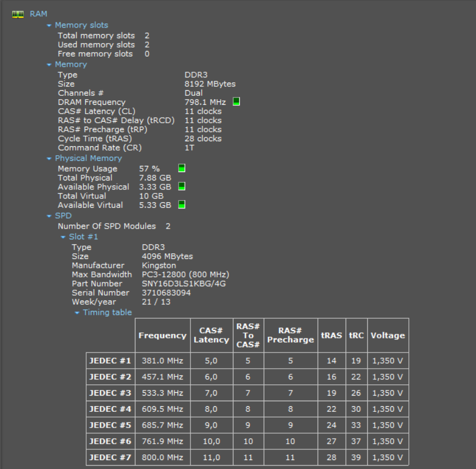Collapse the Slot #1 node
The height and width of the screenshot is (469, 476).
[x=63, y=237]
